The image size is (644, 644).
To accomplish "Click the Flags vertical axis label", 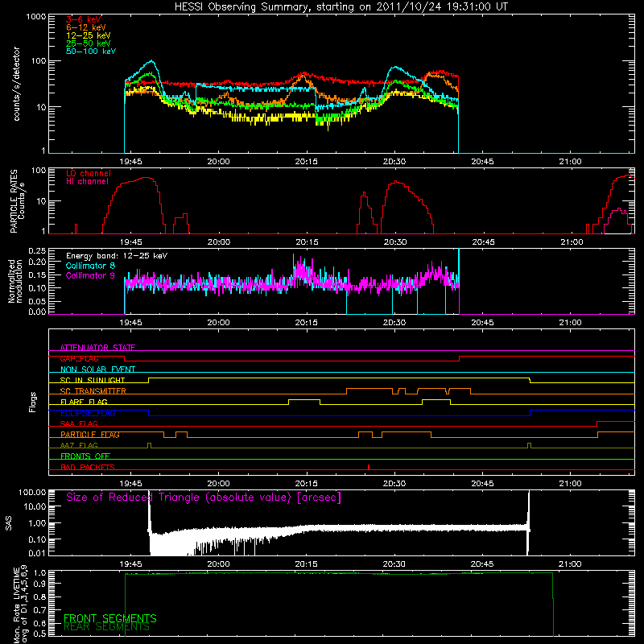I will 33,402.
